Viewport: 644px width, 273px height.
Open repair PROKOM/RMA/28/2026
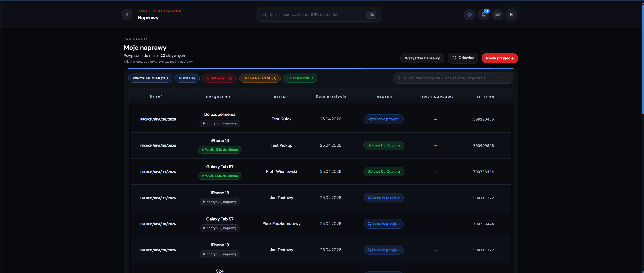(x=158, y=250)
